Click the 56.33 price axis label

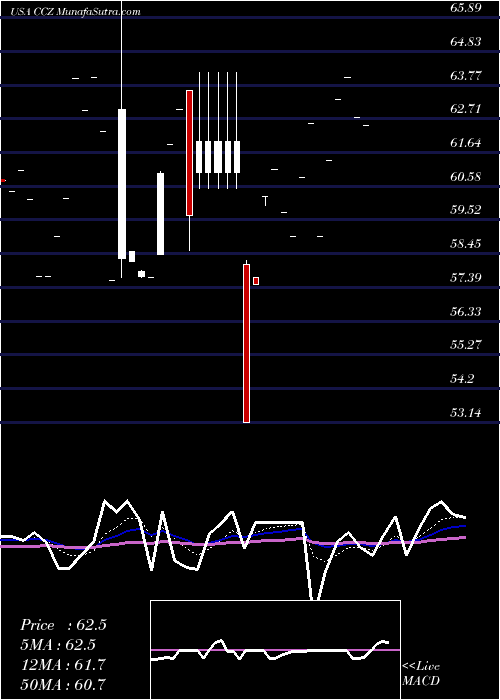(466, 312)
